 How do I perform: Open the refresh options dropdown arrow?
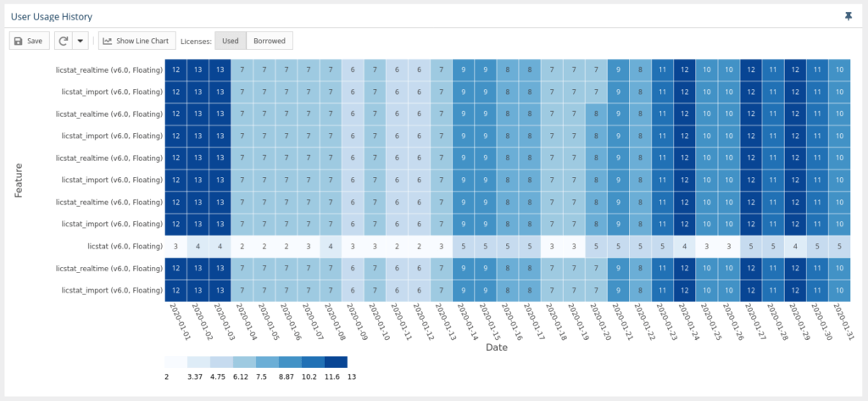[x=81, y=41]
